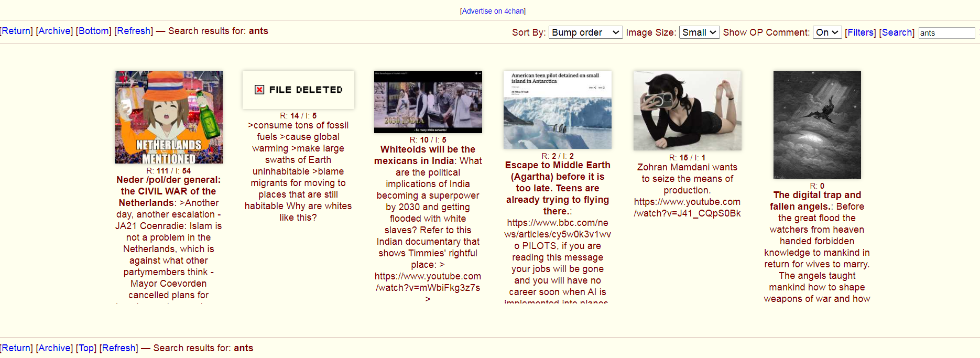Open the 2030 India video thumbnail

(x=428, y=102)
